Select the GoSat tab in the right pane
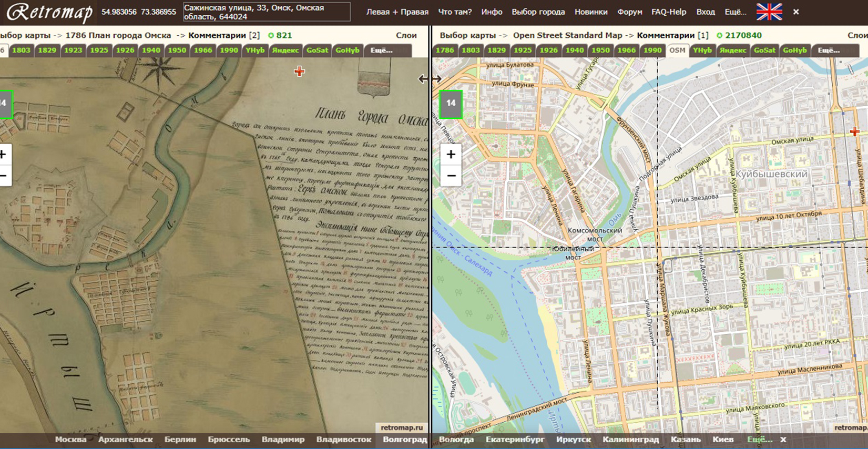The height and width of the screenshot is (449, 868). (x=764, y=50)
